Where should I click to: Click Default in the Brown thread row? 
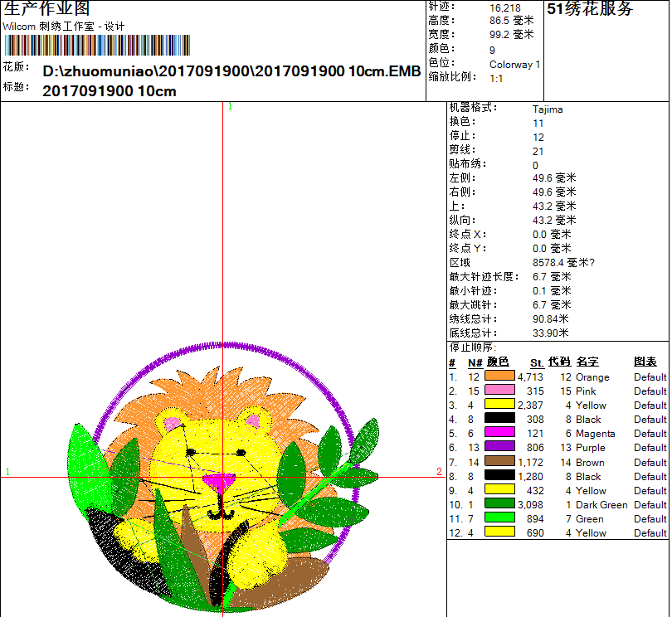coord(650,462)
